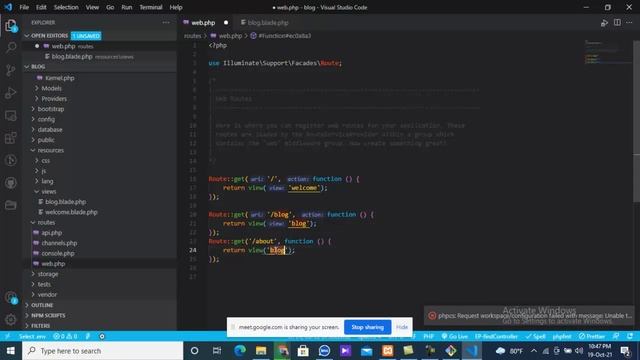
Task: Switch to the blog.blade.php editor tab
Action: pos(268,23)
